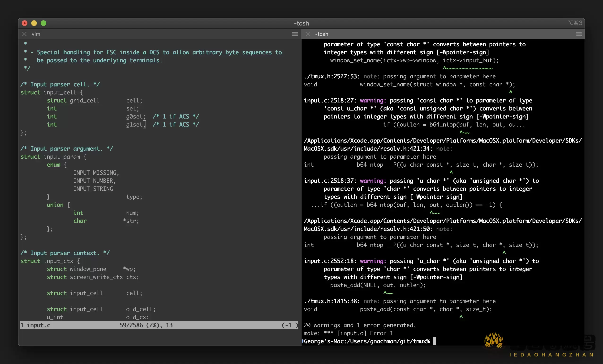
Task: Click '59/2586 (2%), 13' in vim status
Action: pyautogui.click(x=146, y=325)
